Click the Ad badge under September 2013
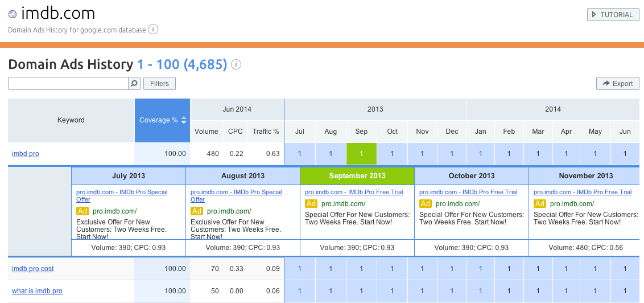The height and width of the screenshot is (303, 644). 311,204
